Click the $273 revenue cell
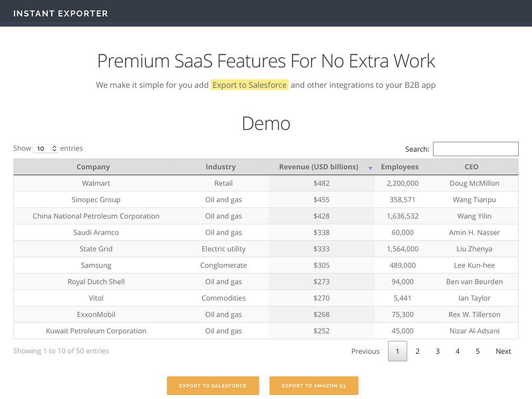 (321, 281)
